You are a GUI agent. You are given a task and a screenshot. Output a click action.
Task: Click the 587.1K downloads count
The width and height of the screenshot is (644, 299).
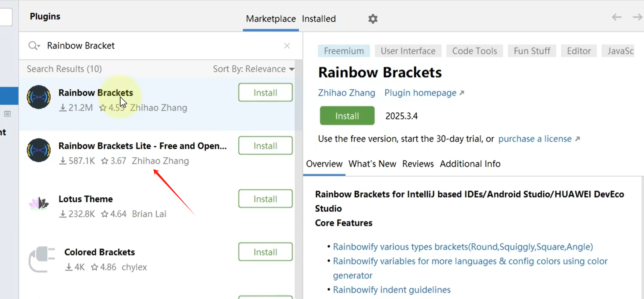[77, 161]
